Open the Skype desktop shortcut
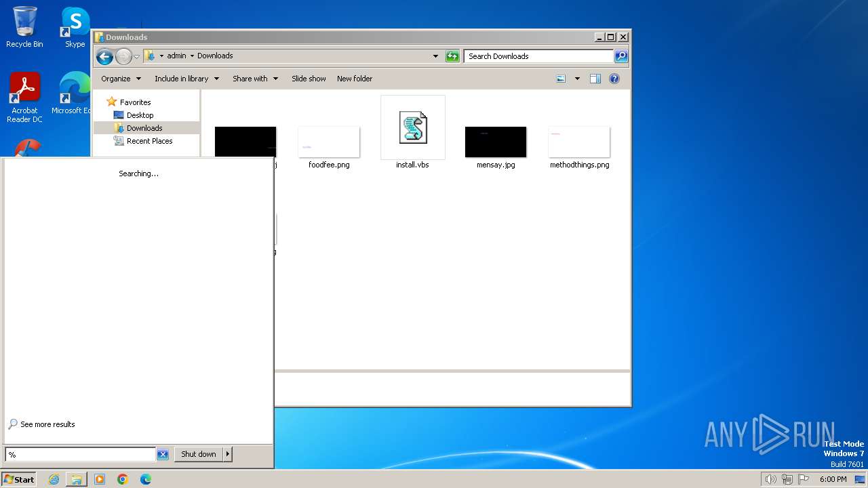Viewport: 868px width, 488px height. (x=75, y=27)
